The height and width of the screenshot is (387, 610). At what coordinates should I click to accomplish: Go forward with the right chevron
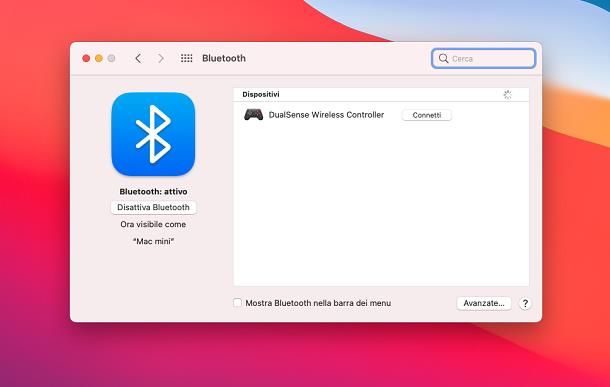pos(161,58)
